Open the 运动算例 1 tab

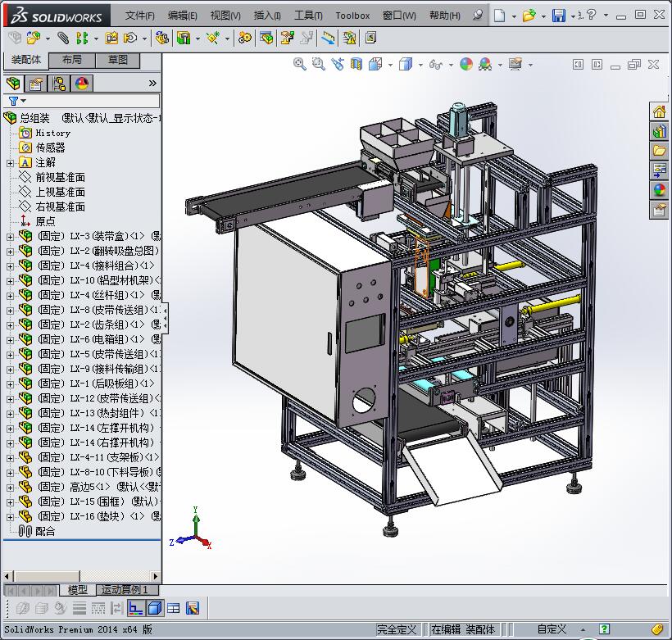[125, 590]
